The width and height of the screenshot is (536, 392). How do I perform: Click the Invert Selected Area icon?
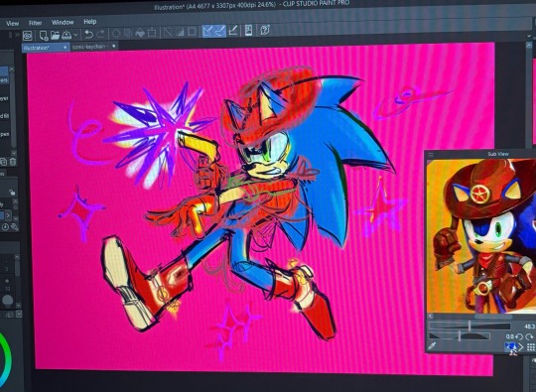point(180,32)
